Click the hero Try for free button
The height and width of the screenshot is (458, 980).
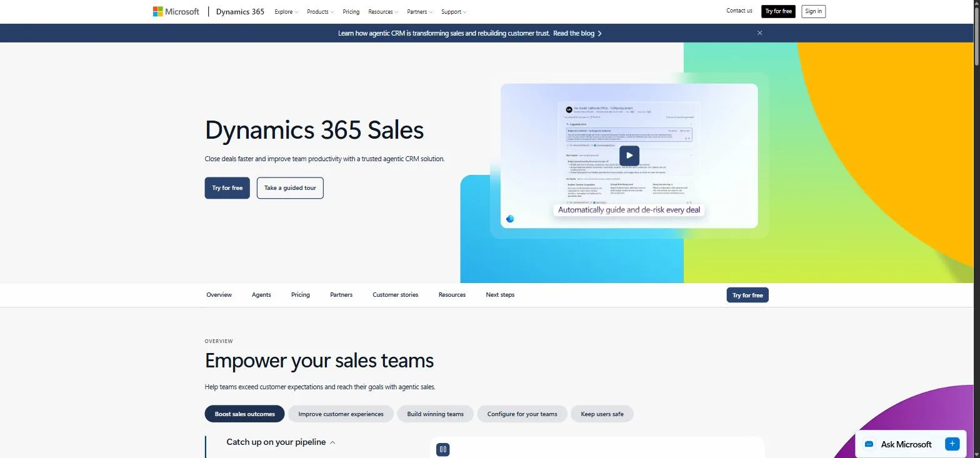(227, 188)
